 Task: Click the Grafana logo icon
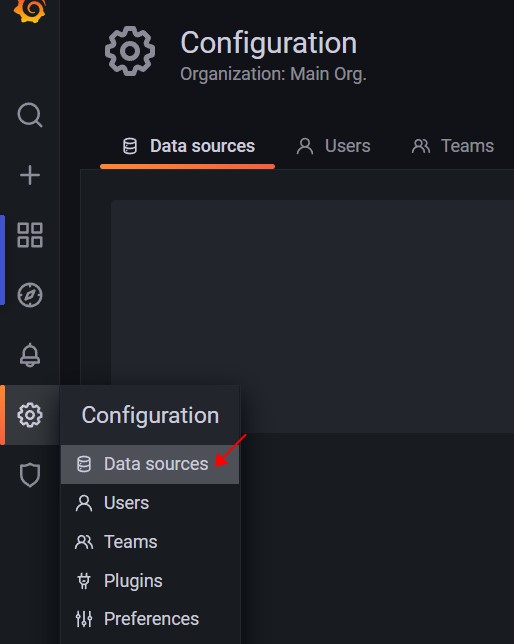[30, 10]
